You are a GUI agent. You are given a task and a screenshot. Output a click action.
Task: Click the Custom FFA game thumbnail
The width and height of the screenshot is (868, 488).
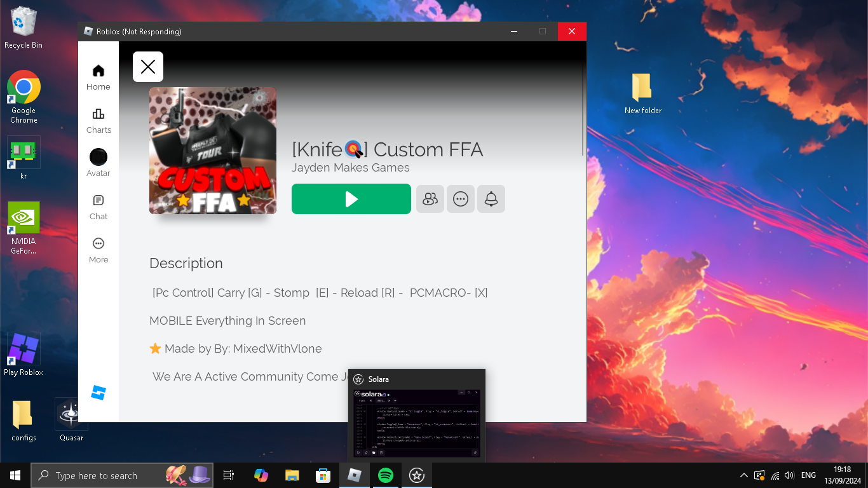click(x=213, y=151)
